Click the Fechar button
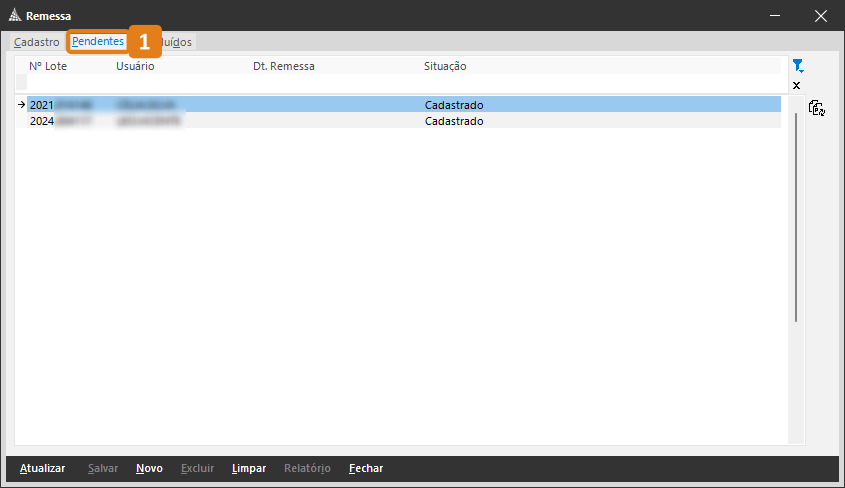Image resolution: width=845 pixels, height=488 pixels. click(x=365, y=468)
